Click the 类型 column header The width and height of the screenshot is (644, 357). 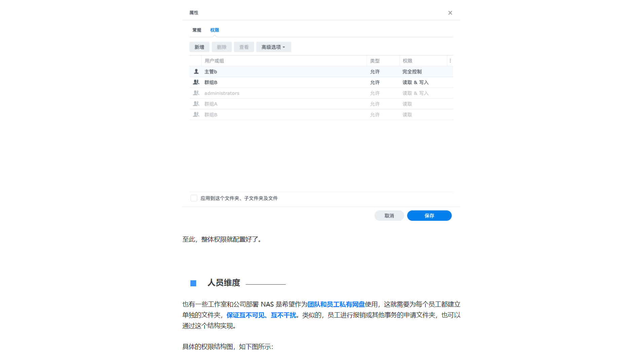click(x=374, y=61)
